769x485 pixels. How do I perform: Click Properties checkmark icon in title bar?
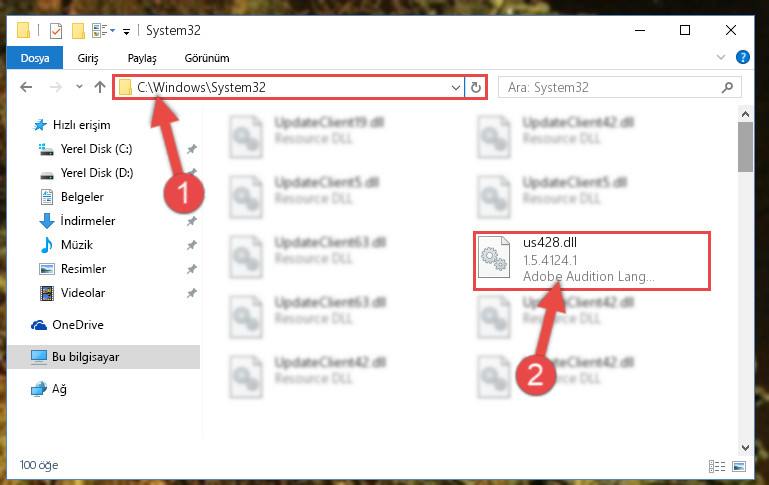pyautogui.click(x=56, y=31)
